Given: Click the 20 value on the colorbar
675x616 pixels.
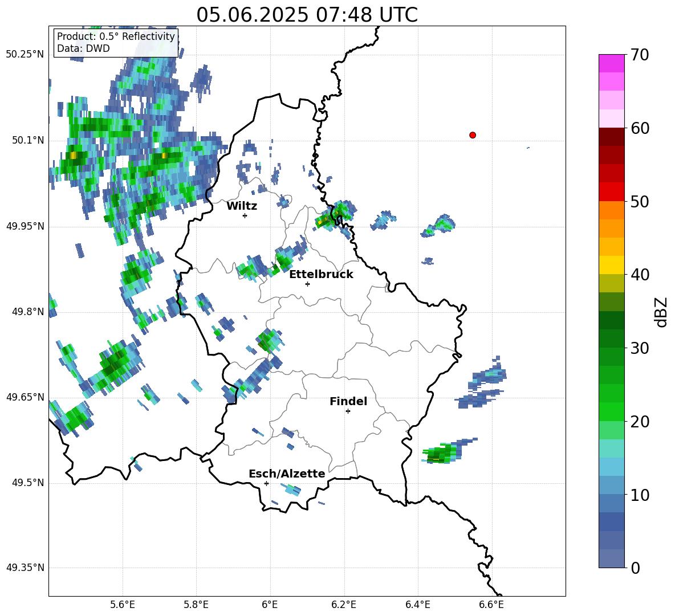Looking at the screenshot, I should [640, 422].
